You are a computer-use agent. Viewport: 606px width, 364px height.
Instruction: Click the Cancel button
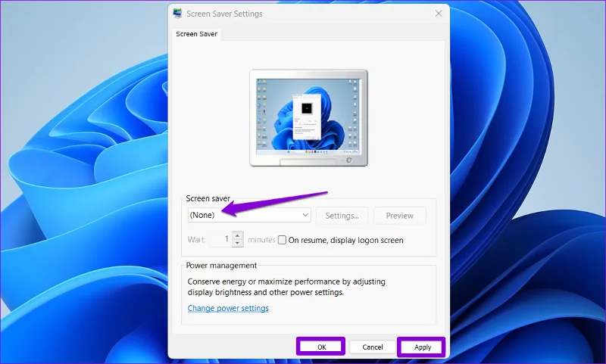[373, 347]
